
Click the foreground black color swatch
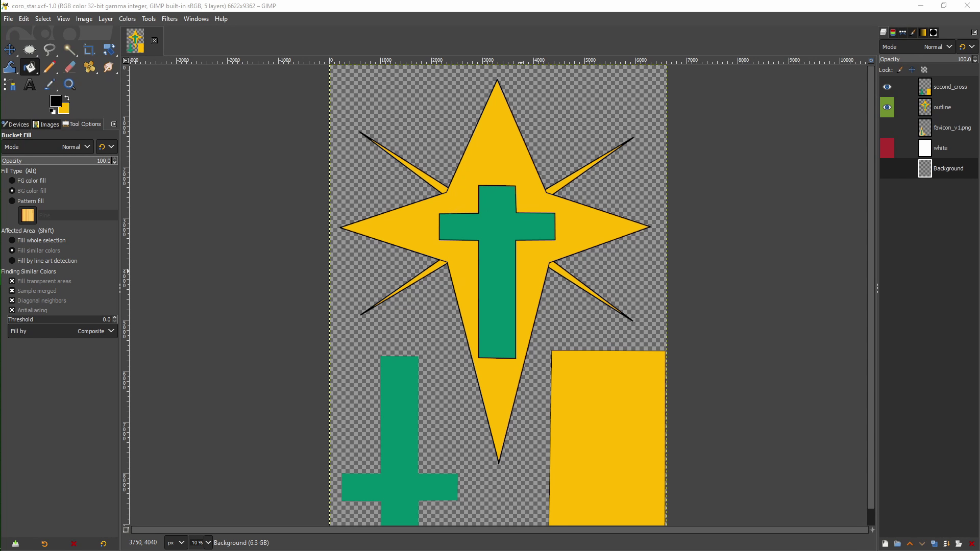click(55, 100)
